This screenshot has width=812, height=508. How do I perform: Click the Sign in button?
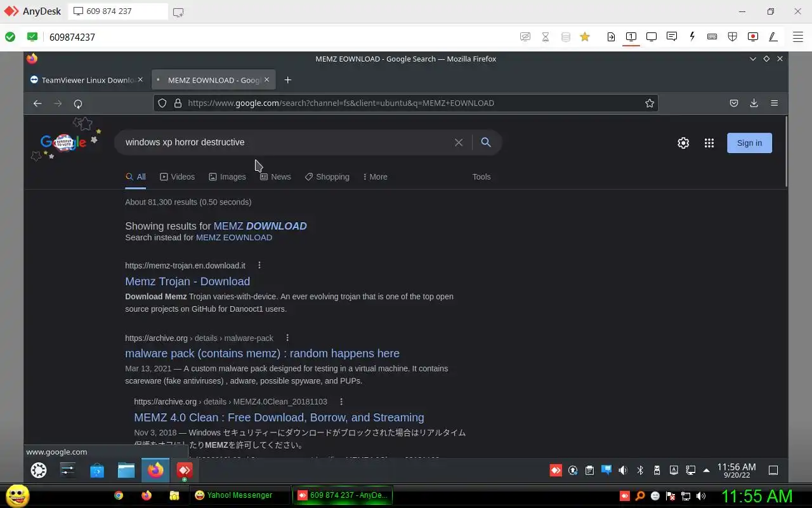pos(749,143)
